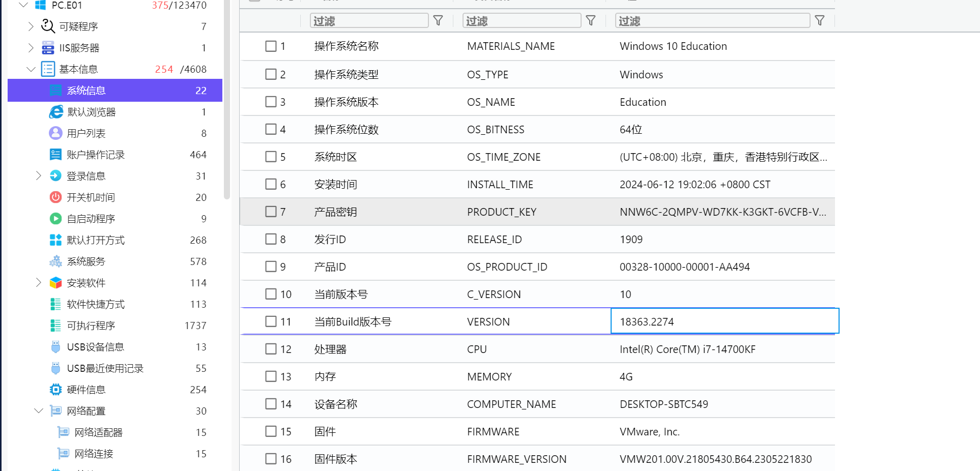Check the box for row 6 安装时间
This screenshot has height=471, width=980.
point(271,184)
